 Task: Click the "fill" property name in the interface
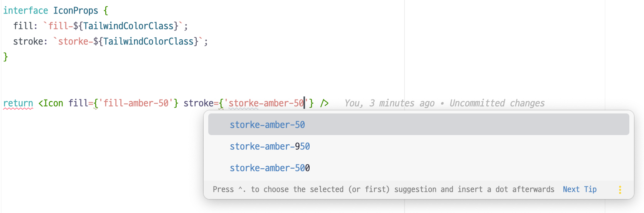point(23,26)
